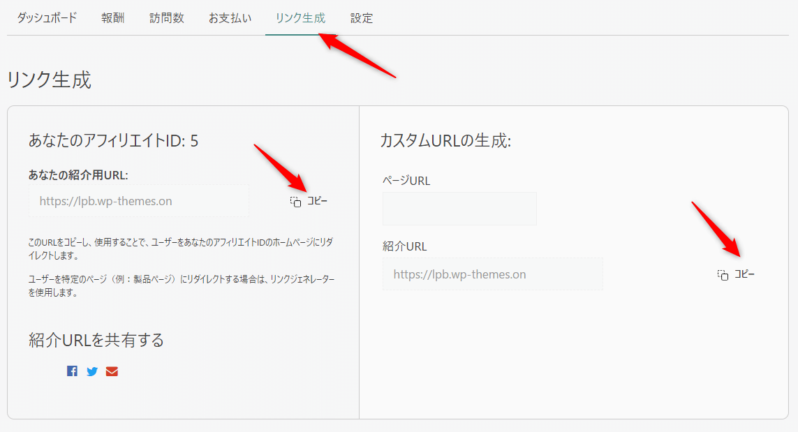
Task: Click the あなたのアフィリエイトID: 5 text
Action: 113,140
